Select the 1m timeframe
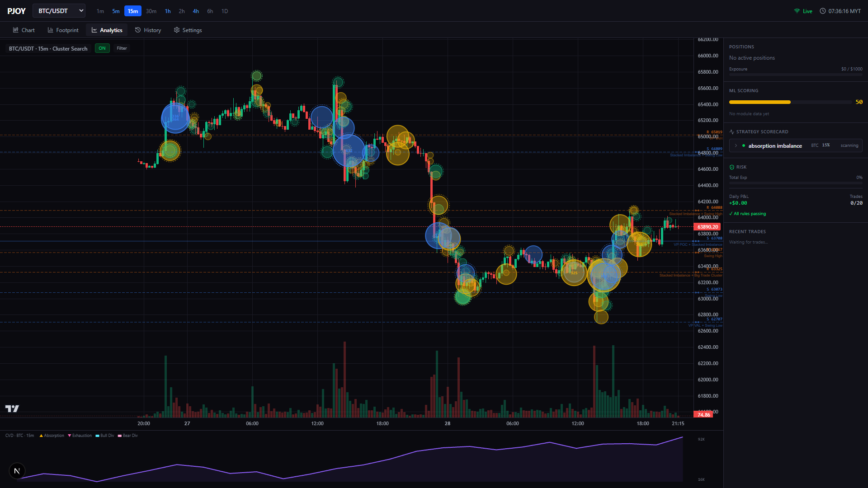Screen dimensions: 868x488 pyautogui.click(x=100, y=11)
